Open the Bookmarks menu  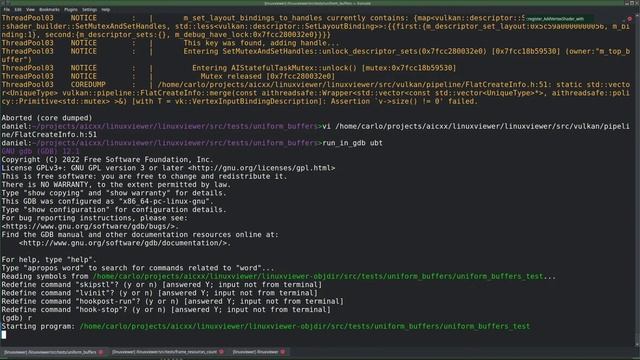(x=49, y=9)
